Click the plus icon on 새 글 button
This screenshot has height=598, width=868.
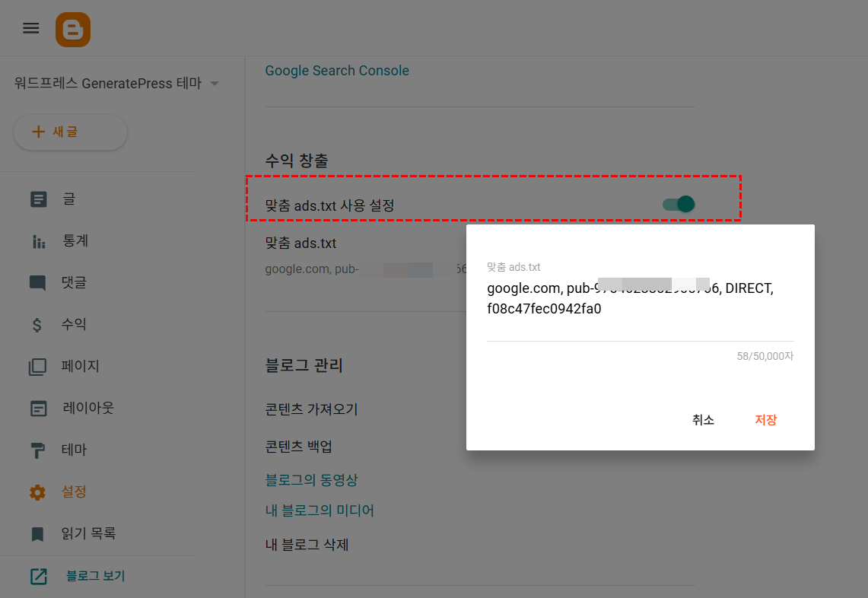38,131
